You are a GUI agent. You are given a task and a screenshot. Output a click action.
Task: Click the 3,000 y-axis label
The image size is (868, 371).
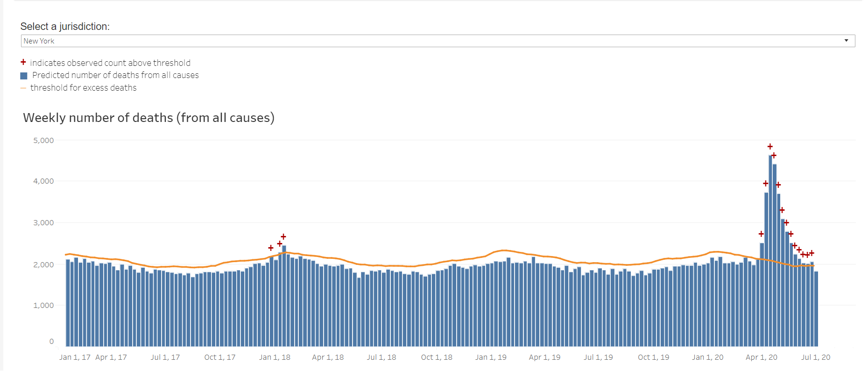(x=43, y=223)
